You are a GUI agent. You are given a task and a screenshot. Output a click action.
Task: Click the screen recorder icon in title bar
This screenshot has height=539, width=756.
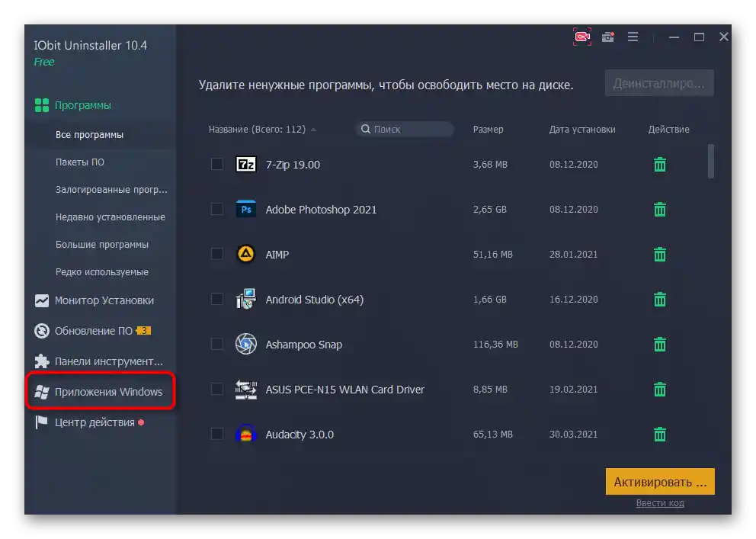(x=582, y=37)
